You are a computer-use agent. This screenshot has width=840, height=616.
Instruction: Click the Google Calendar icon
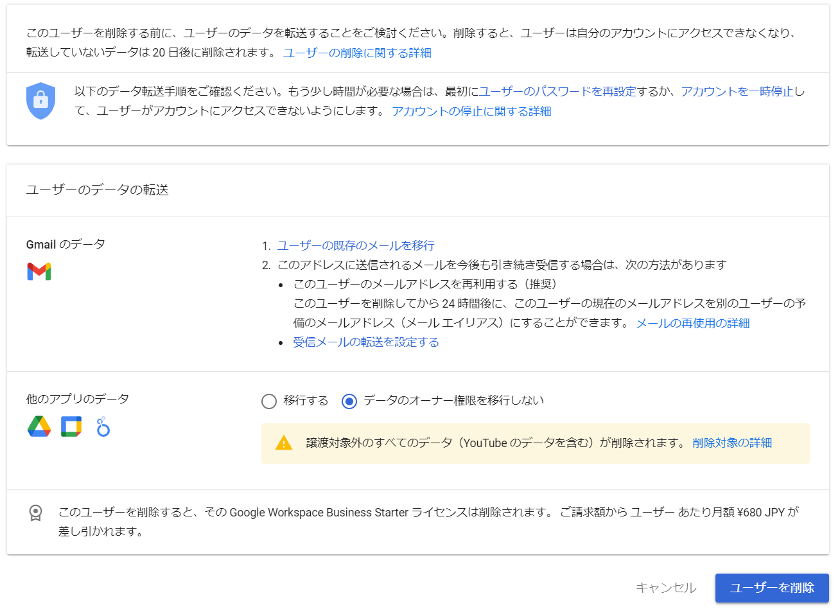point(71,427)
